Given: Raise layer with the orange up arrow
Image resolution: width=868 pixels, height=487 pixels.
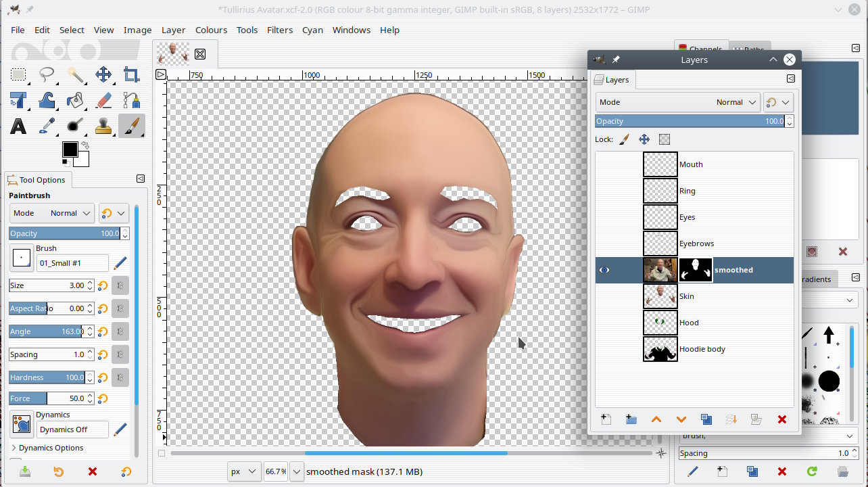Looking at the screenshot, I should point(656,419).
